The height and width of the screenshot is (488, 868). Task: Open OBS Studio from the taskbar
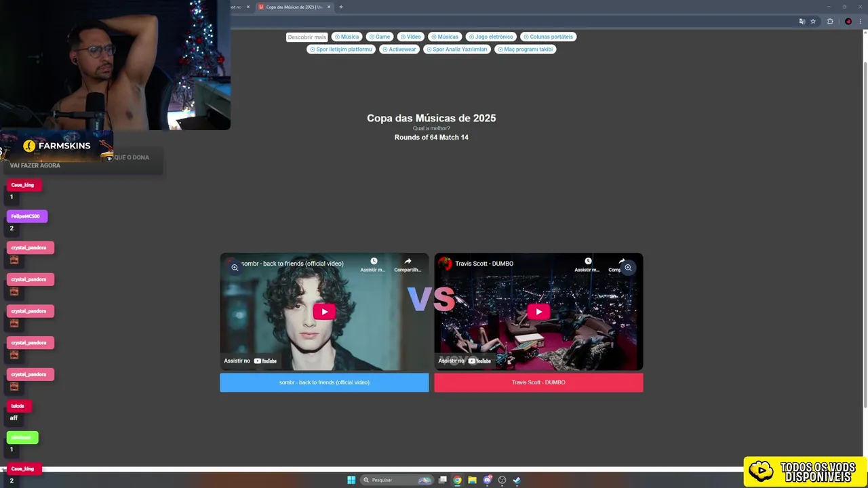tap(502, 480)
